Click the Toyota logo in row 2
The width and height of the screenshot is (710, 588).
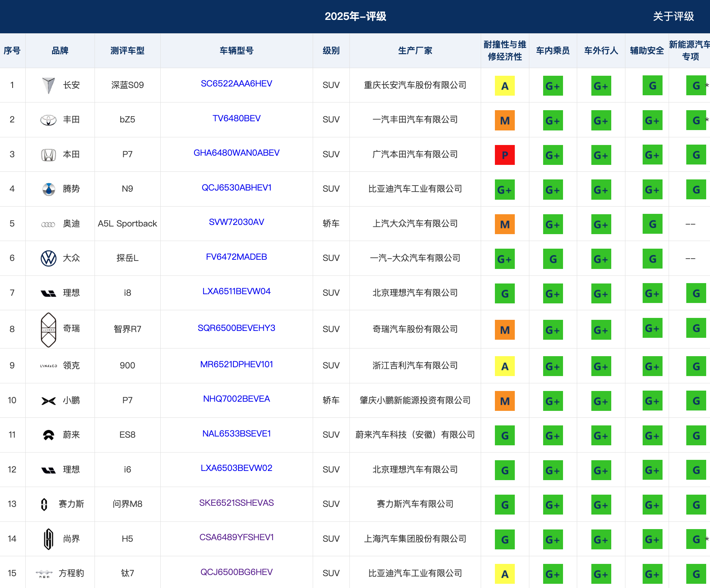49,120
